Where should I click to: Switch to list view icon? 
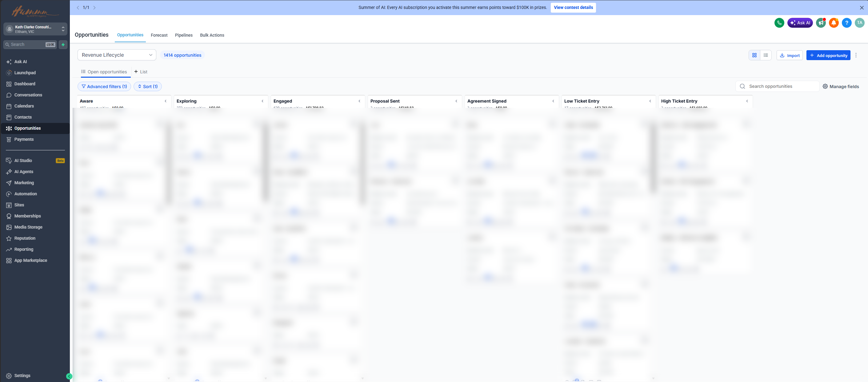[766, 55]
